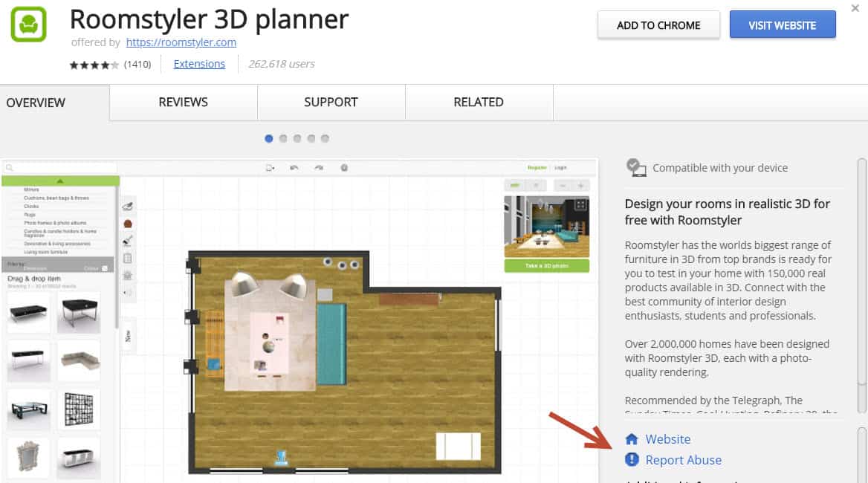Click the fullscreen icon on 3D preview

580,204
